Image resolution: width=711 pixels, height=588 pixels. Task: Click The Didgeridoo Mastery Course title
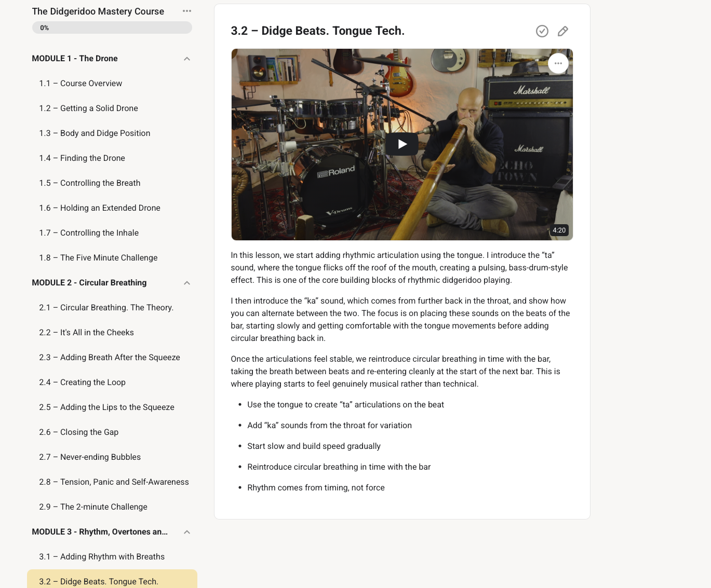98,11
